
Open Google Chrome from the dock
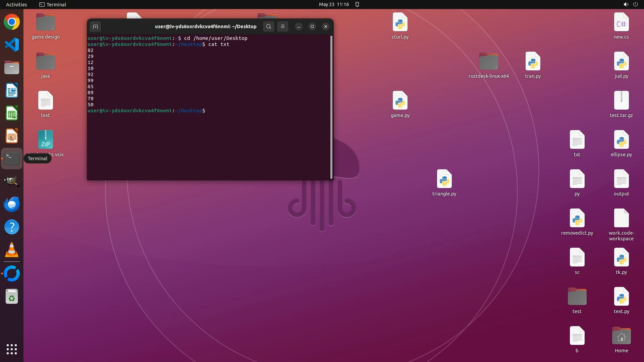click(12, 22)
